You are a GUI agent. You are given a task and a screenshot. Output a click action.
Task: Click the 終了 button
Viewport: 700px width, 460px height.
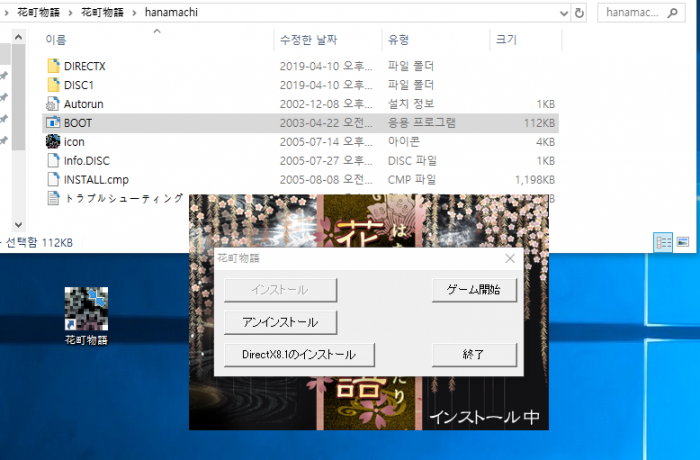(474, 355)
